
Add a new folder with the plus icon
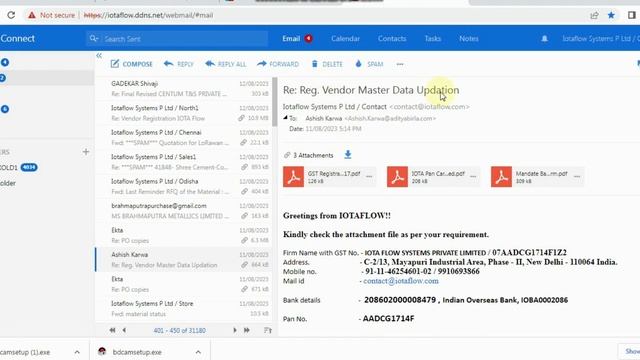pos(86,152)
